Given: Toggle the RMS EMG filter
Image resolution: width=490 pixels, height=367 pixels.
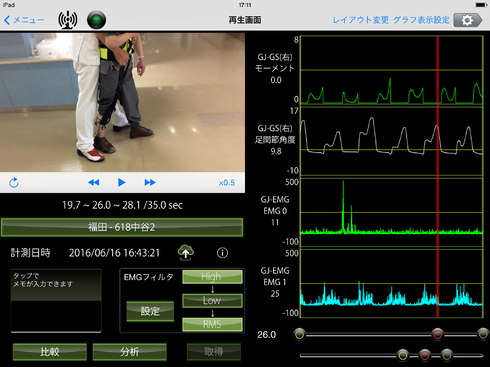Looking at the screenshot, I should tap(212, 324).
